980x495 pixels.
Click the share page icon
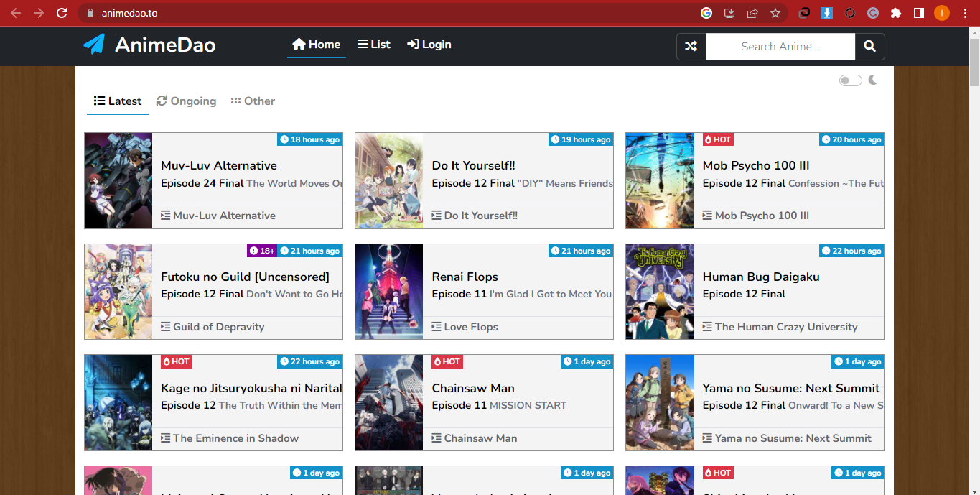(752, 13)
